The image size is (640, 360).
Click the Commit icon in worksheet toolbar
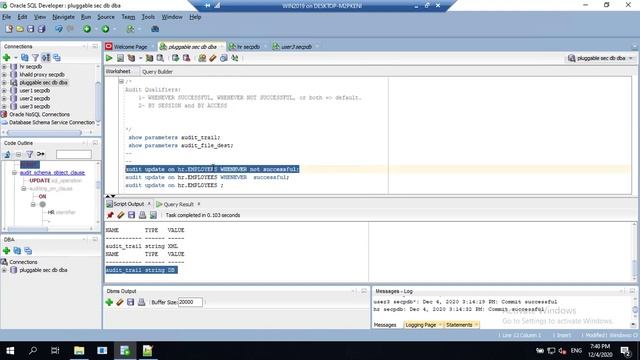click(x=176, y=58)
